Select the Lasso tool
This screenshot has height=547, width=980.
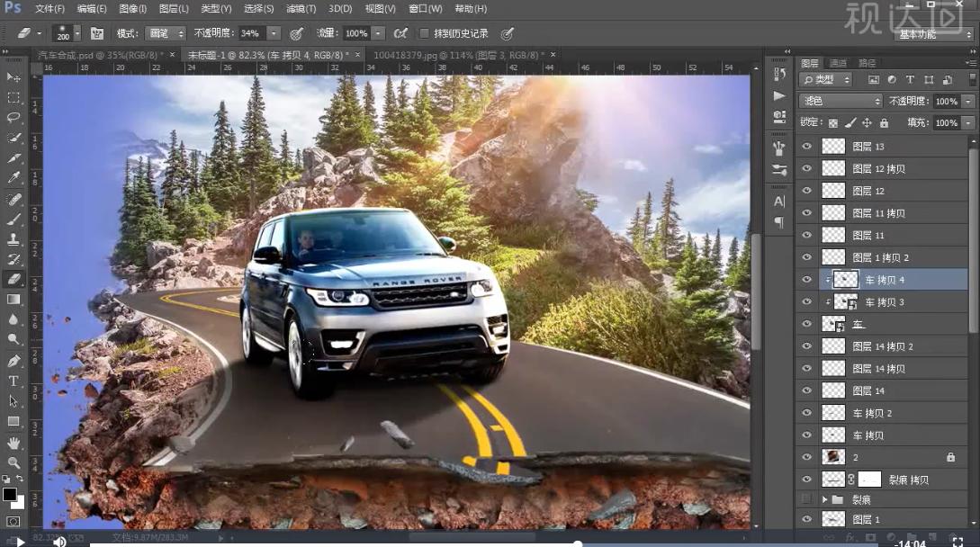tap(13, 118)
